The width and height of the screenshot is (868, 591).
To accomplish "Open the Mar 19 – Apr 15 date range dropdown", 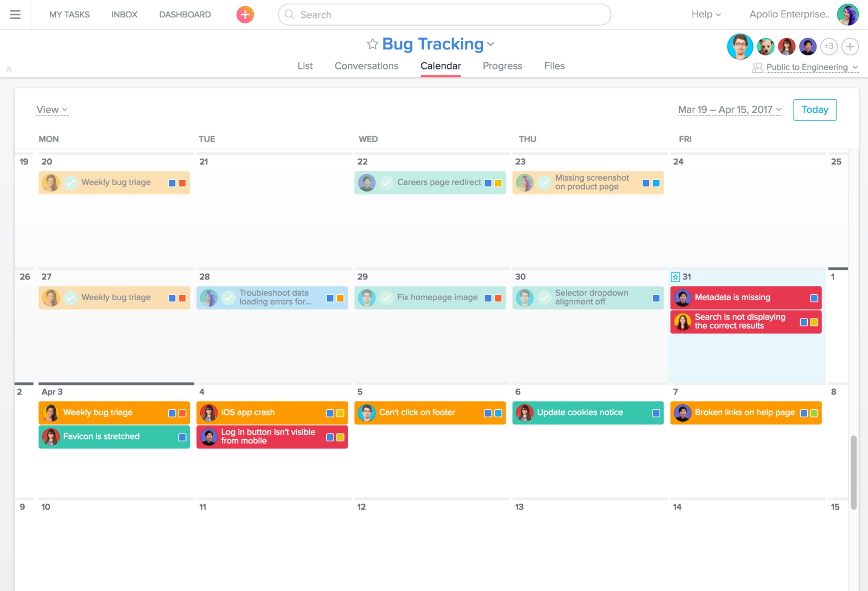I will coord(729,110).
